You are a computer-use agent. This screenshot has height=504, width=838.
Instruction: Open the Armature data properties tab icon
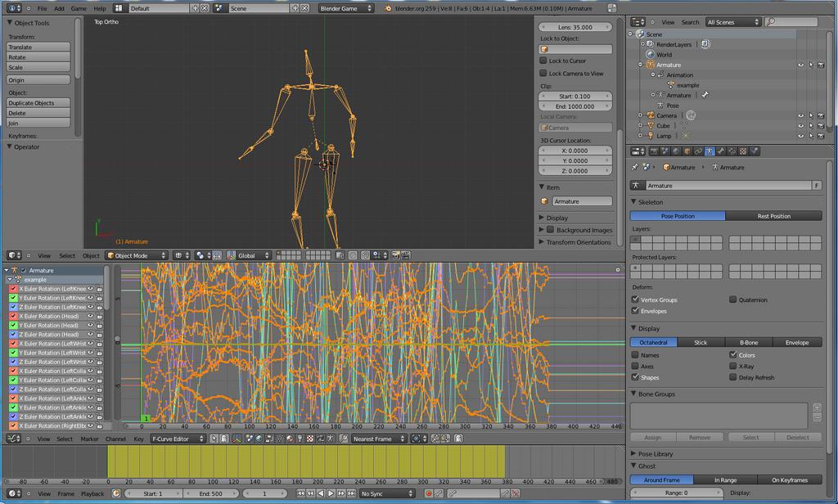click(710, 152)
